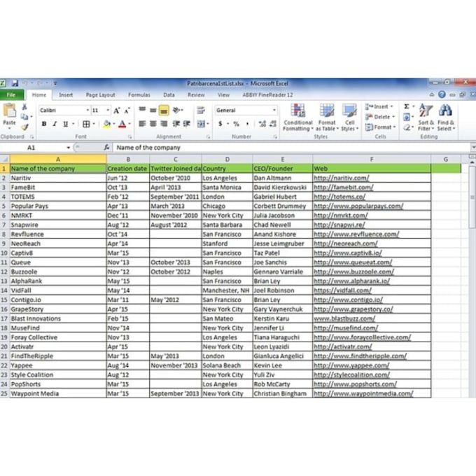
Task: Toggle Top Align for cells
Action: click(x=142, y=110)
